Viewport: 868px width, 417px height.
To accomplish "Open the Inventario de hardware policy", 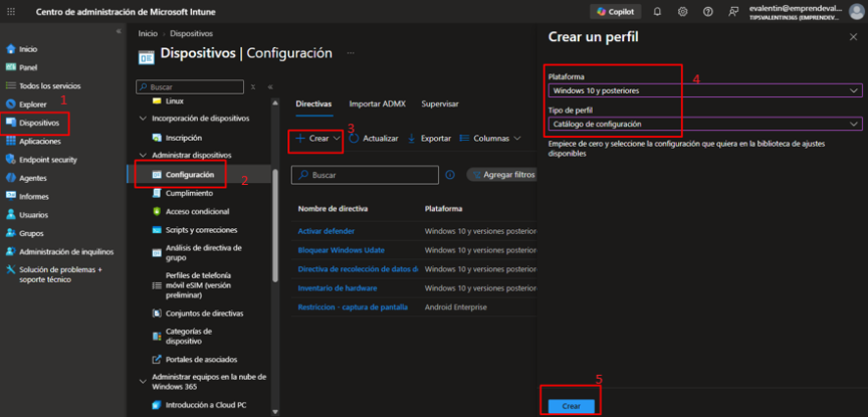I will (337, 288).
